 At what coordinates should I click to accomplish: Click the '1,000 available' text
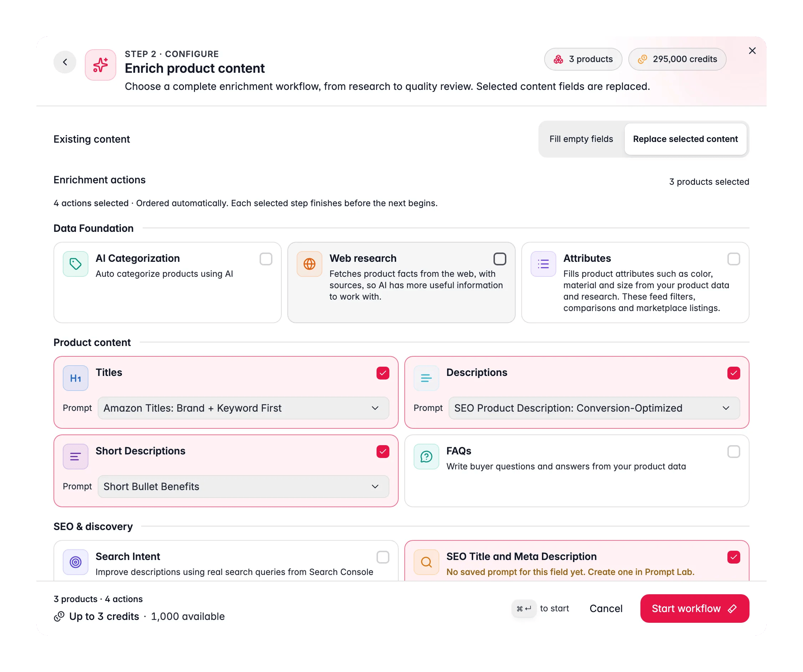pos(188,617)
